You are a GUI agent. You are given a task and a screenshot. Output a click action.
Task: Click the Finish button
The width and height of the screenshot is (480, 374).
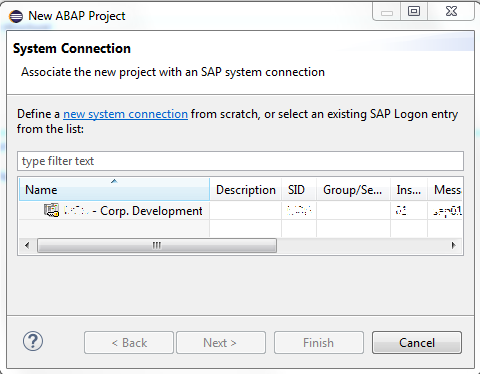[x=319, y=342]
